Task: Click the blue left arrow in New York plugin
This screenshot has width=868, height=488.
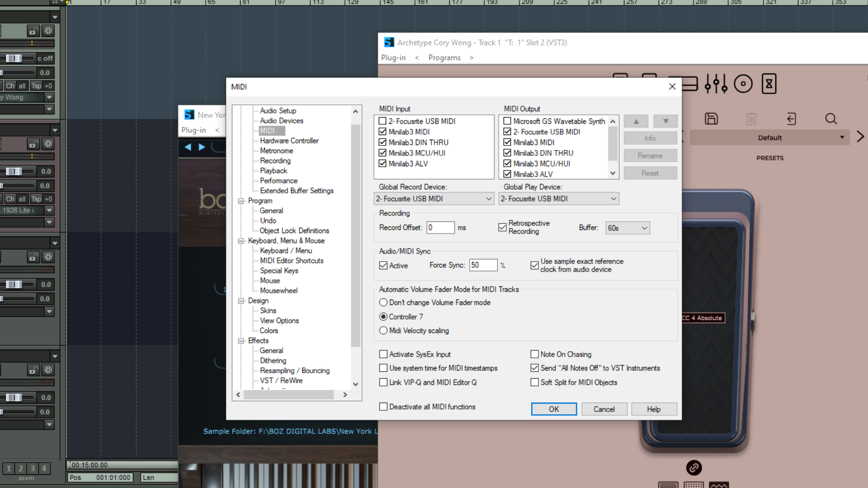Action: click(188, 147)
